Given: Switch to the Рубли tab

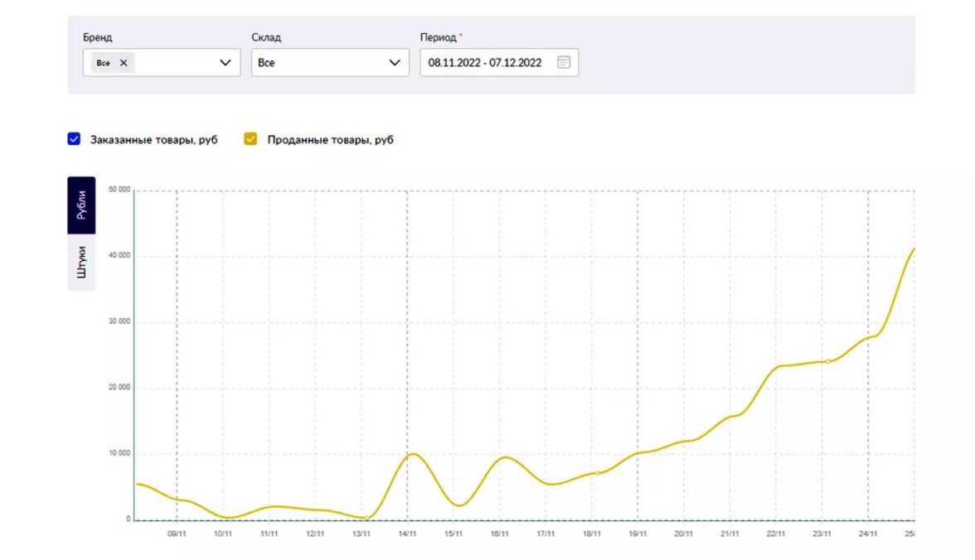Looking at the screenshot, I should point(81,205).
